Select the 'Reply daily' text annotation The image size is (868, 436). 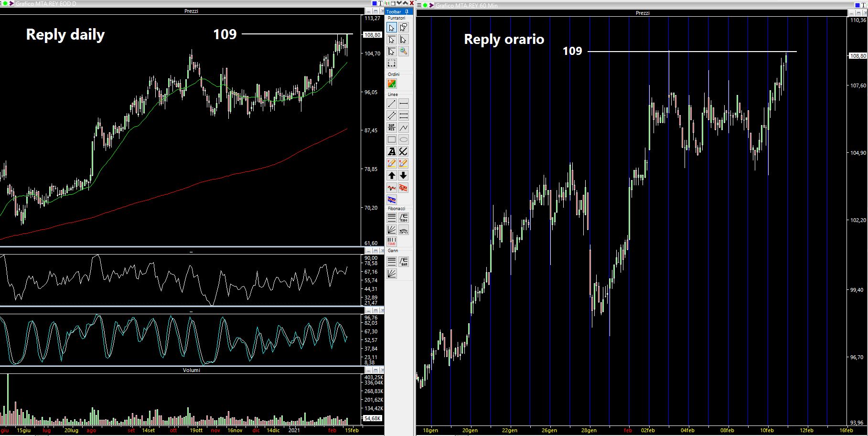[x=65, y=35]
